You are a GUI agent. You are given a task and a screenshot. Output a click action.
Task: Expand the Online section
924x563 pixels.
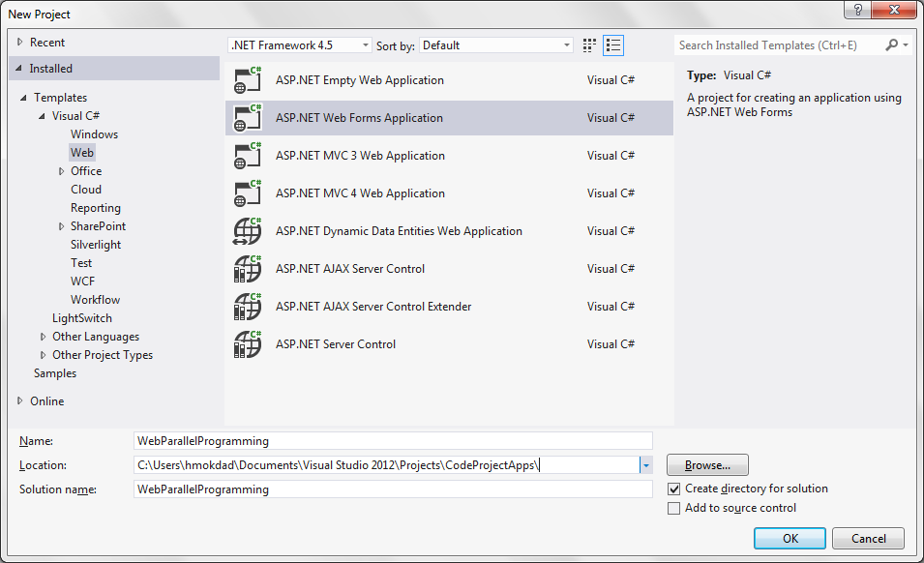coord(20,401)
